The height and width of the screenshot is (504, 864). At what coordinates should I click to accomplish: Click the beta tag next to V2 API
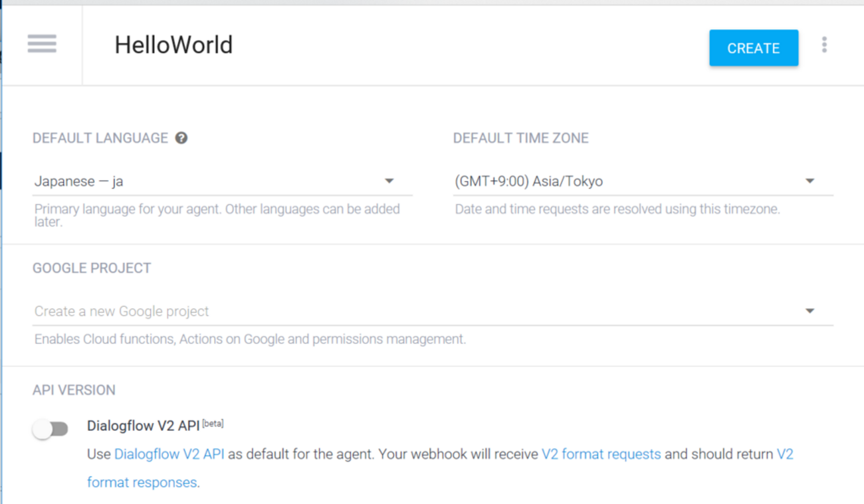pyautogui.click(x=213, y=423)
